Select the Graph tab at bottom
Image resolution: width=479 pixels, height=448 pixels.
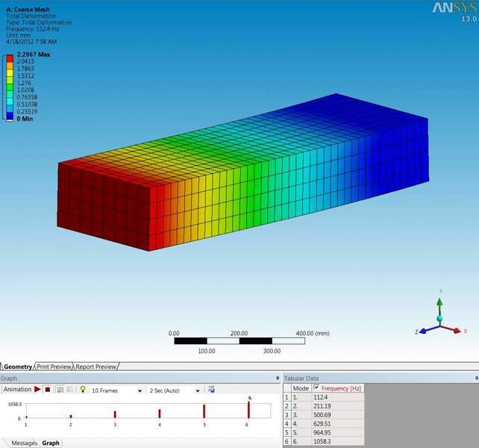pyautogui.click(x=51, y=443)
